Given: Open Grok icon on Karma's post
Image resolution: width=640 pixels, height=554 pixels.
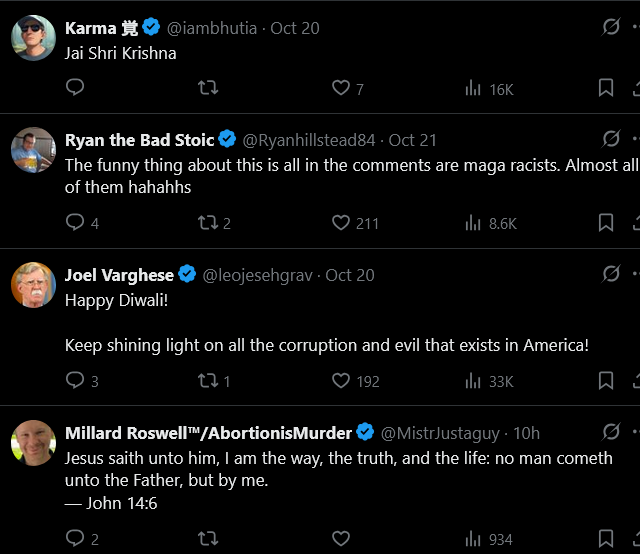Looking at the screenshot, I should coord(611,27).
